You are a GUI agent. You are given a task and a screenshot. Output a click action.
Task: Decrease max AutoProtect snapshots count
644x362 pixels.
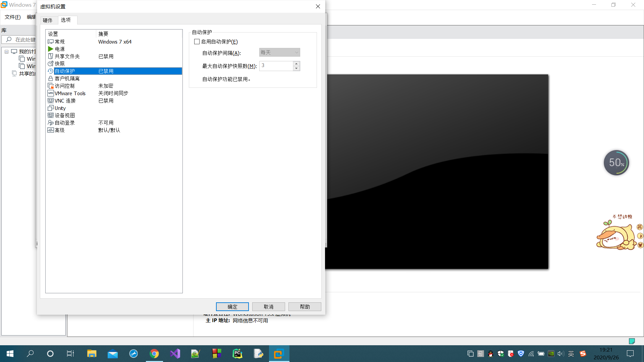point(296,68)
